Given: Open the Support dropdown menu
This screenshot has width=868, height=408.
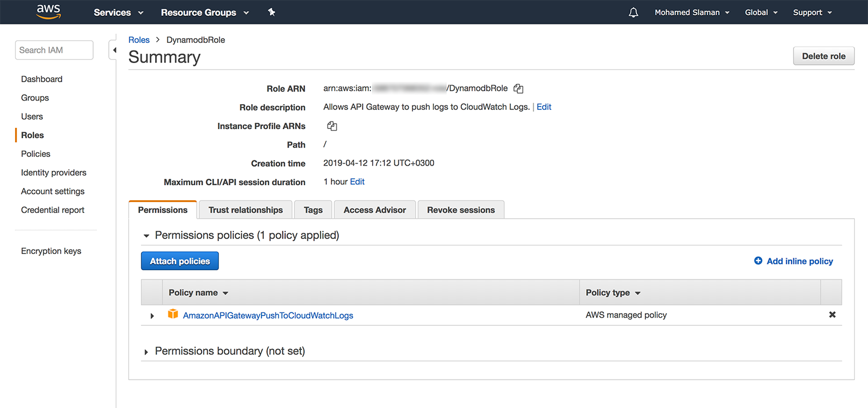Looking at the screenshot, I should click(x=812, y=12).
